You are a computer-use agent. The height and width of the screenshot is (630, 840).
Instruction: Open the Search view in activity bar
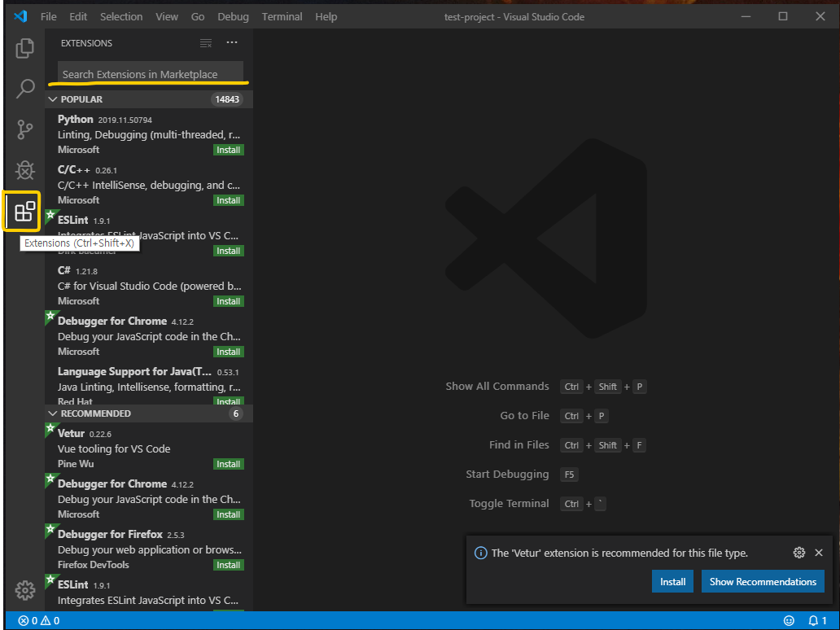[x=24, y=89]
